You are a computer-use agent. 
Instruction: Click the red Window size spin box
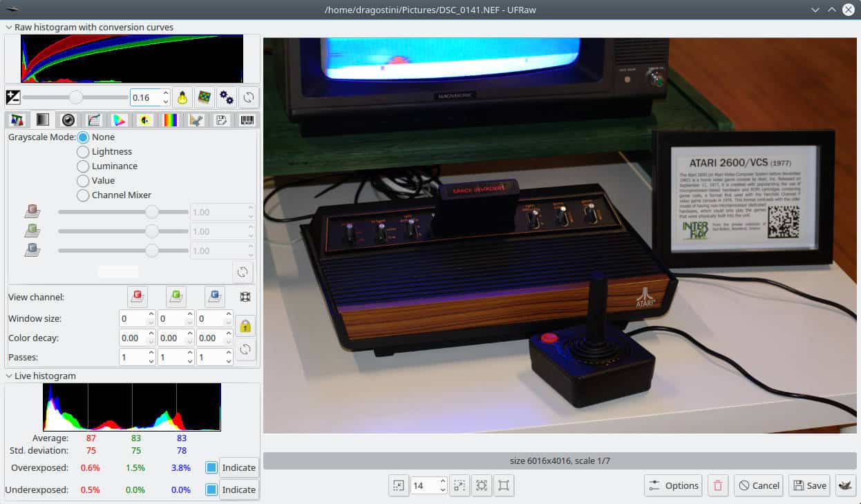138,319
